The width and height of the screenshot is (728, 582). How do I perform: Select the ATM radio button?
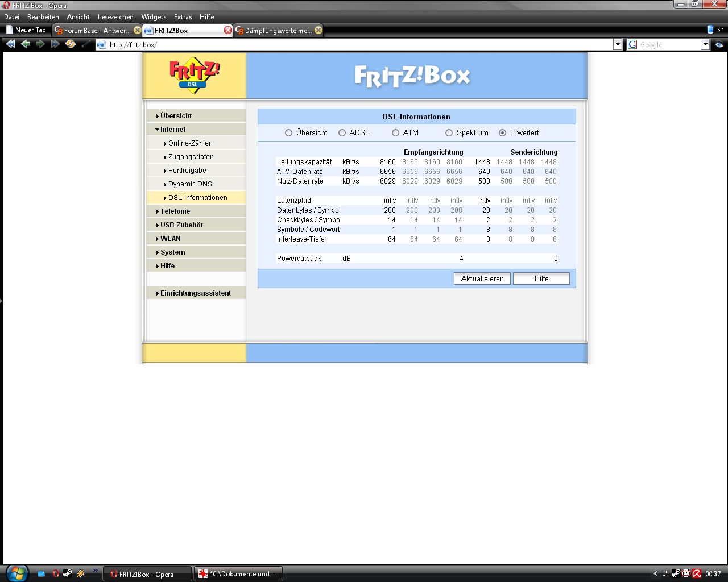coord(395,132)
